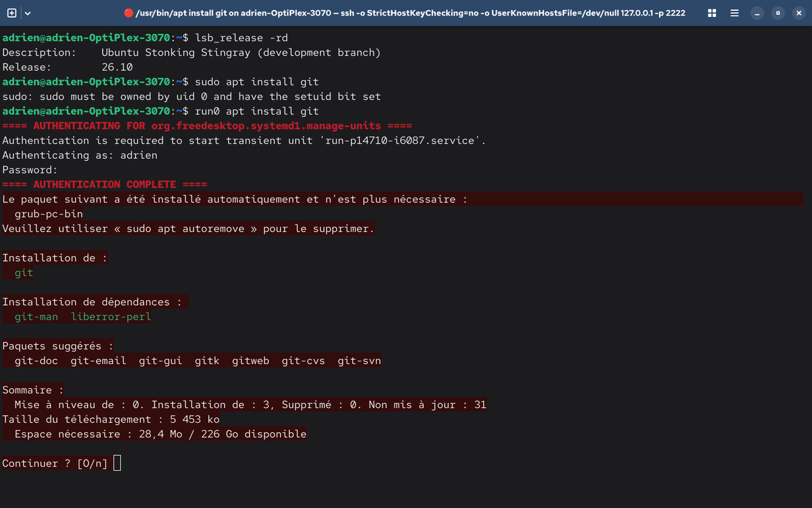Click 'Ubuntu Stonking Stingray (development branch)' text
This screenshot has height=508, width=812.
coord(241,52)
